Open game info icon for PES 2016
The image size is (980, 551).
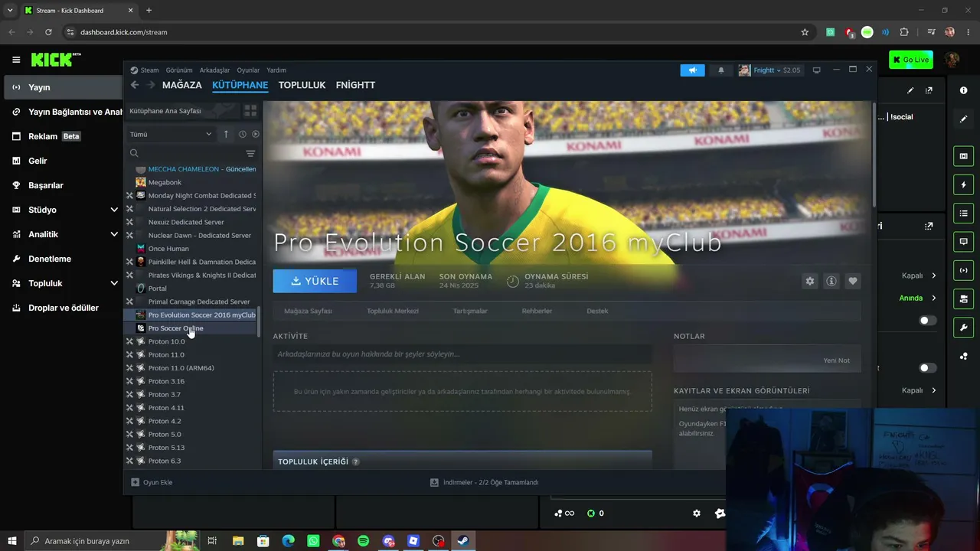pyautogui.click(x=831, y=281)
